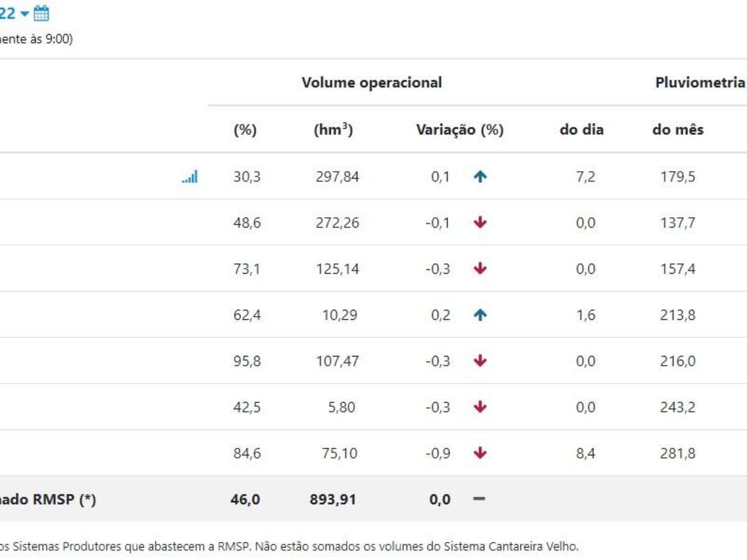Click the 281,8 monthly rainfall value
This screenshot has width=747, height=560.
pos(678,453)
